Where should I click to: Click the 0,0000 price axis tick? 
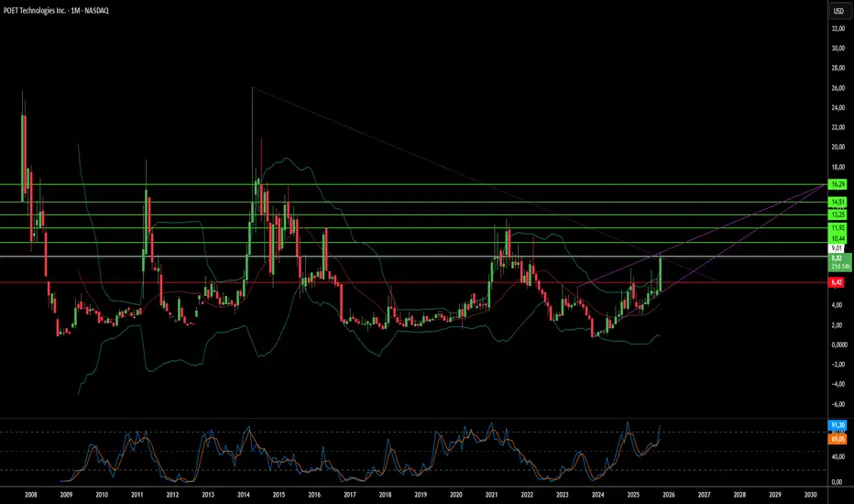tap(839, 345)
